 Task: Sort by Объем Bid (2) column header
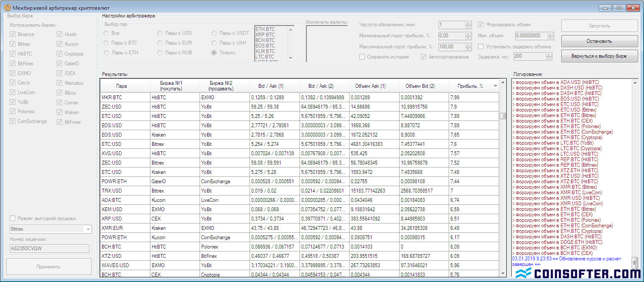click(424, 86)
